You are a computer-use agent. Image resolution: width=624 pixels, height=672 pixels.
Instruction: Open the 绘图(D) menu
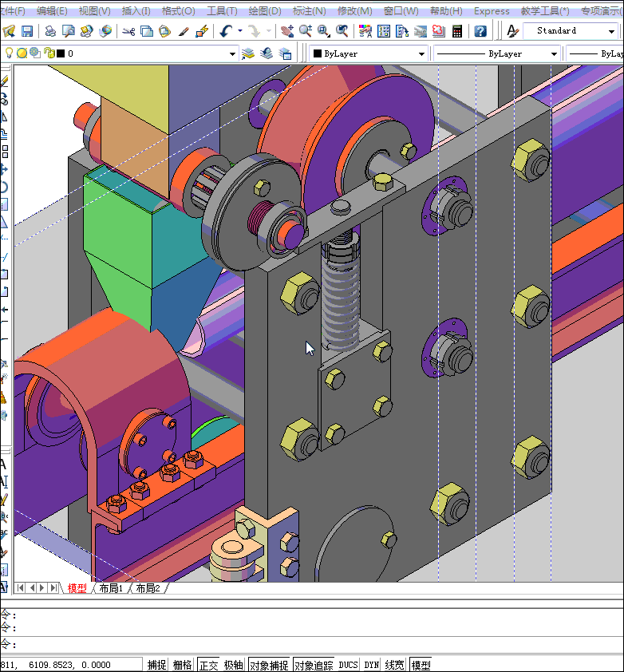point(265,10)
